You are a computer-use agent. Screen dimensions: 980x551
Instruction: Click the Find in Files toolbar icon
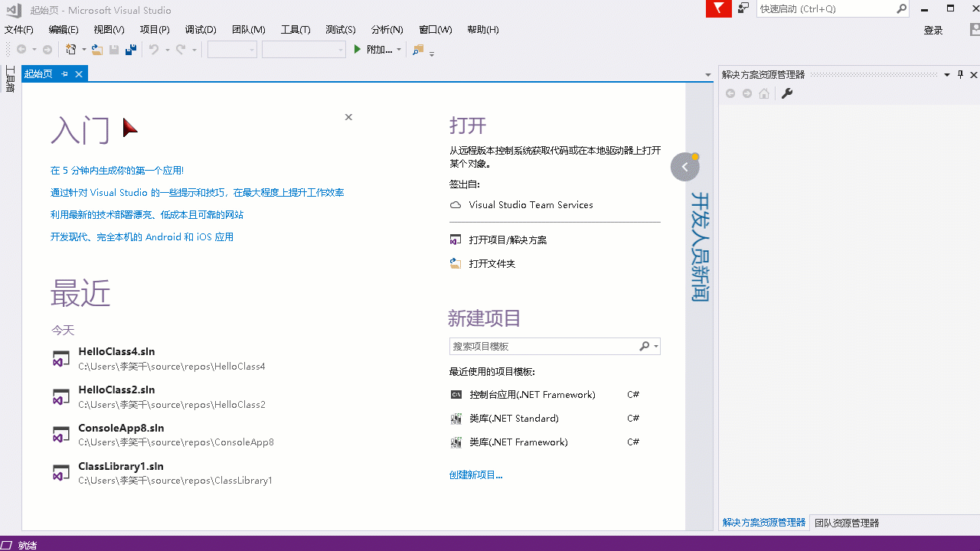(x=417, y=50)
